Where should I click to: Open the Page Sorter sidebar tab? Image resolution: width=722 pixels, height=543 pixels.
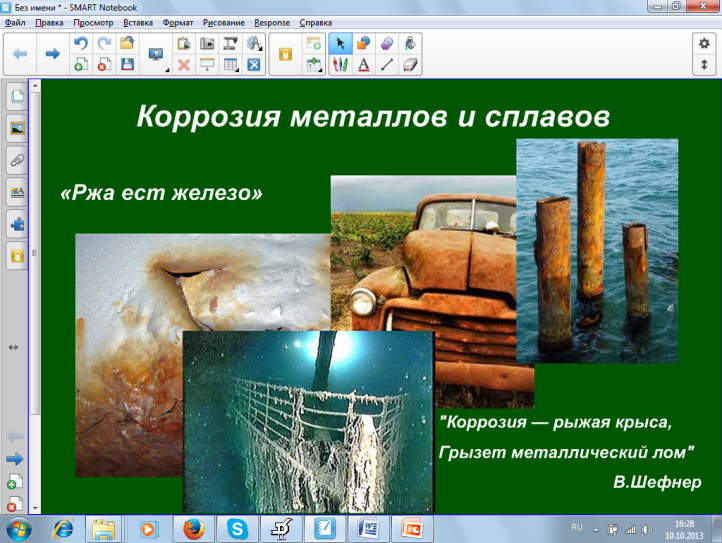(17, 96)
